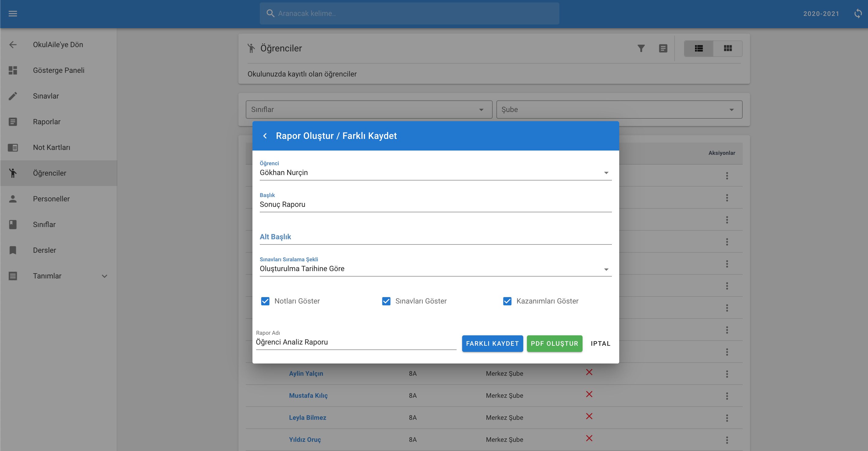Click the back arrow beside OkulAile'ye Dön
This screenshot has width=868, height=451.
[x=13, y=45]
